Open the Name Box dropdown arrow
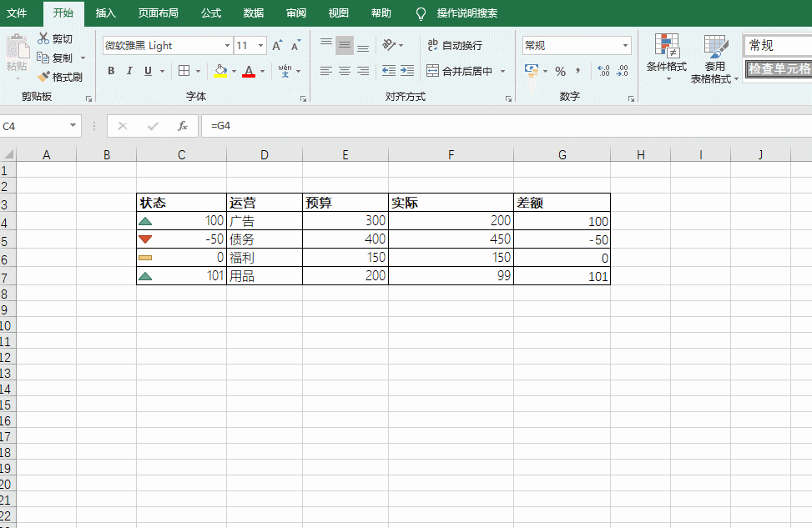 (x=73, y=126)
